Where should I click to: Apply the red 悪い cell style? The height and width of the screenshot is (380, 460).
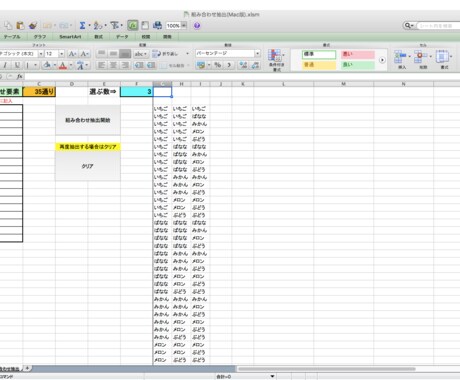pyautogui.click(x=358, y=54)
